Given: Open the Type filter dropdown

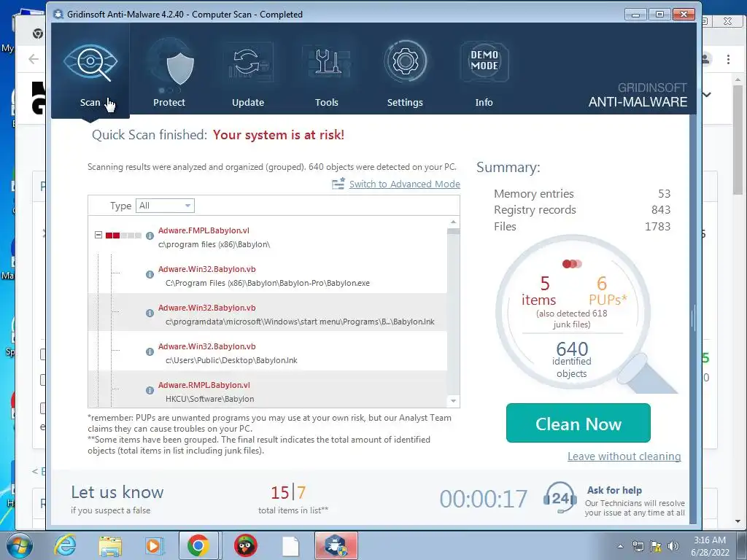Looking at the screenshot, I should pos(165,206).
